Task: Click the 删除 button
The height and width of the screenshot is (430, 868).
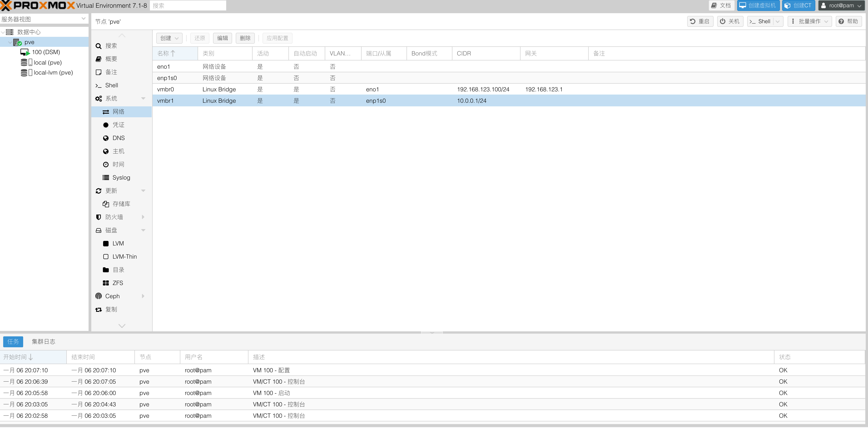Action: coord(245,38)
